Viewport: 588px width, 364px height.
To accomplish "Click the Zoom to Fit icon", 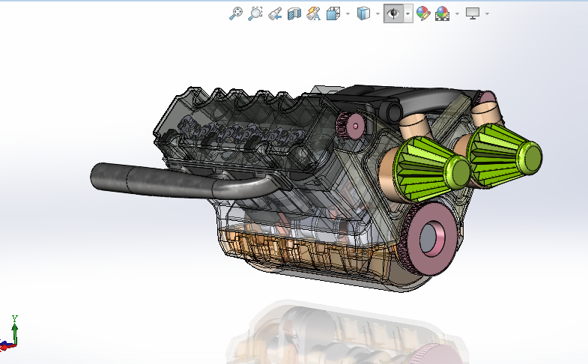I will click(x=235, y=13).
